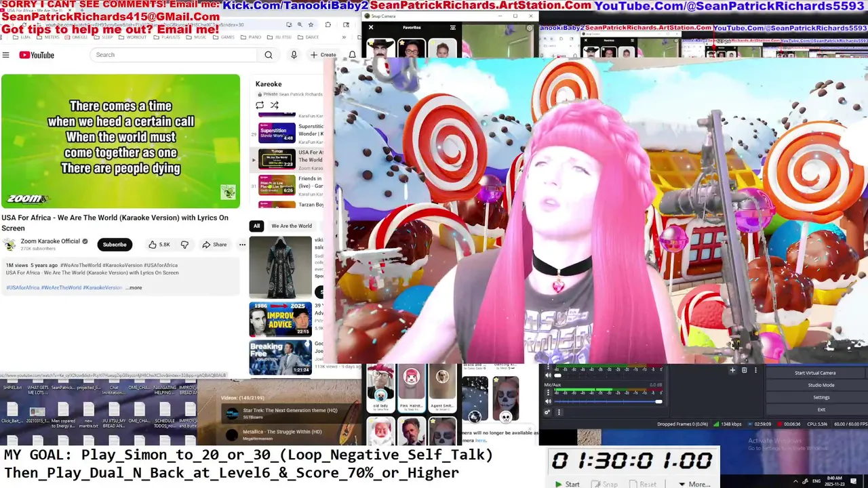This screenshot has height=488, width=868.
Task: Click the magnifier search button on YouTube
Action: 269,55
